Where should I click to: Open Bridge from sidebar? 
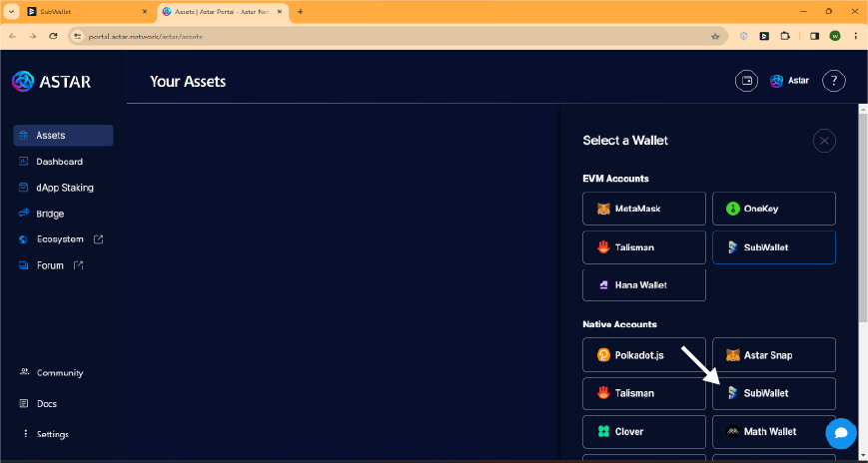point(50,214)
